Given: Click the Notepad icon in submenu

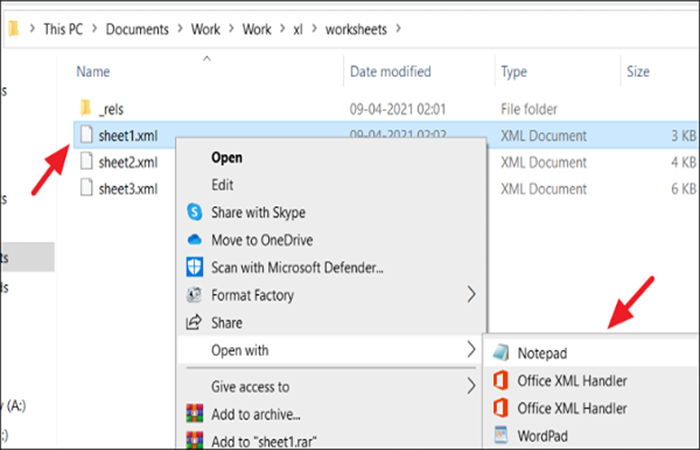Looking at the screenshot, I should [x=501, y=353].
